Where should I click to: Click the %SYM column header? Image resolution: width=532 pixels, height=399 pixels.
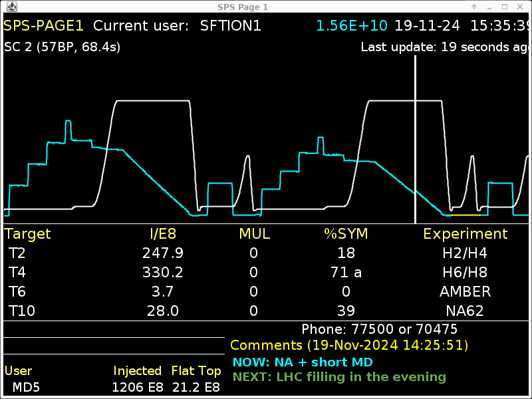coord(345,234)
